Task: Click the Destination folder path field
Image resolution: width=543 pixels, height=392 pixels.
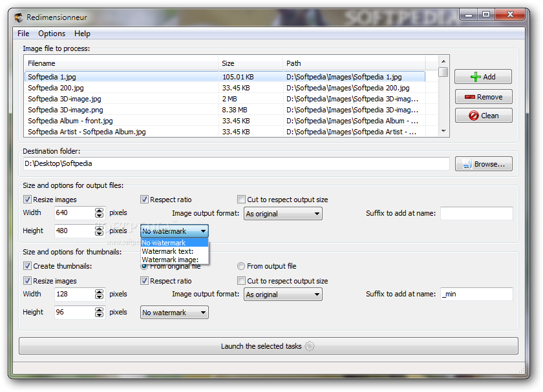Action: pyautogui.click(x=236, y=163)
